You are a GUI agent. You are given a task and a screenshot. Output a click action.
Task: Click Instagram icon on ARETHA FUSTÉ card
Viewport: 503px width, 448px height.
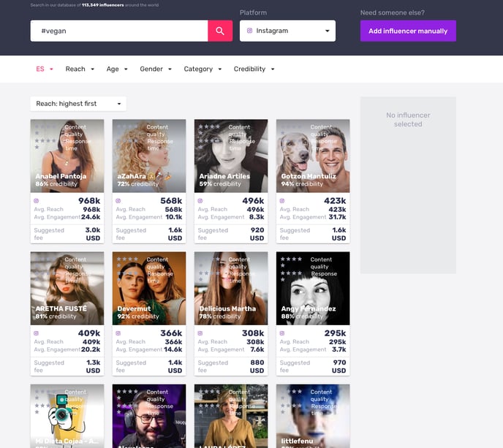(37, 333)
